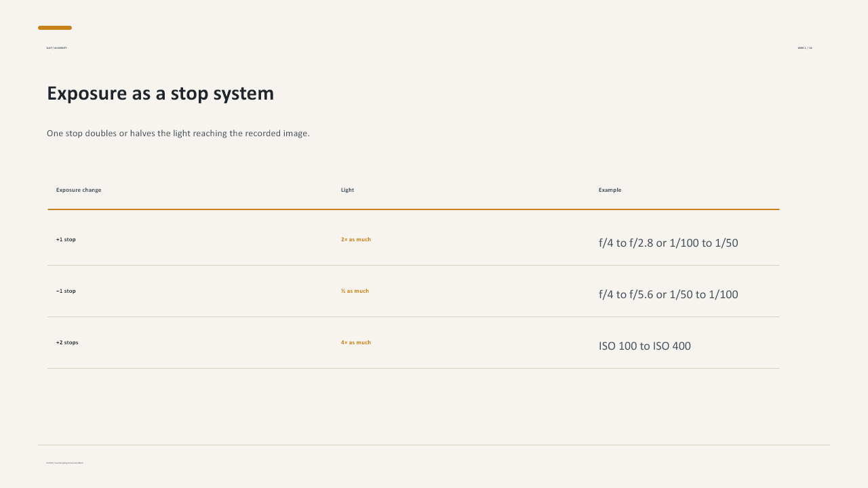Click the week and page number at top right
Image resolution: width=868 pixels, height=488 pixels.
pyautogui.click(x=805, y=48)
